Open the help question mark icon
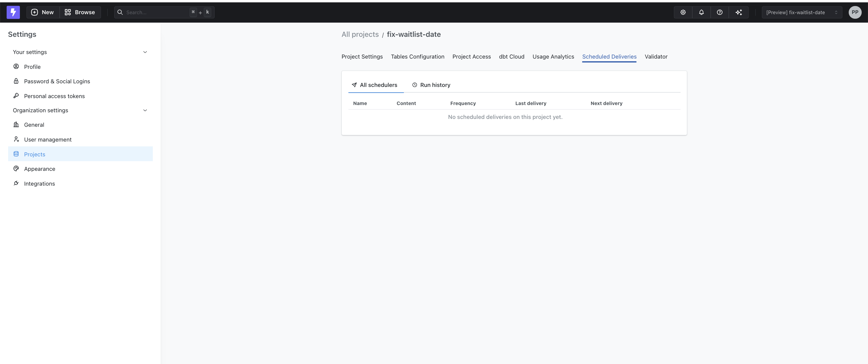Screen dimensions: 868x364 (x=719, y=12)
